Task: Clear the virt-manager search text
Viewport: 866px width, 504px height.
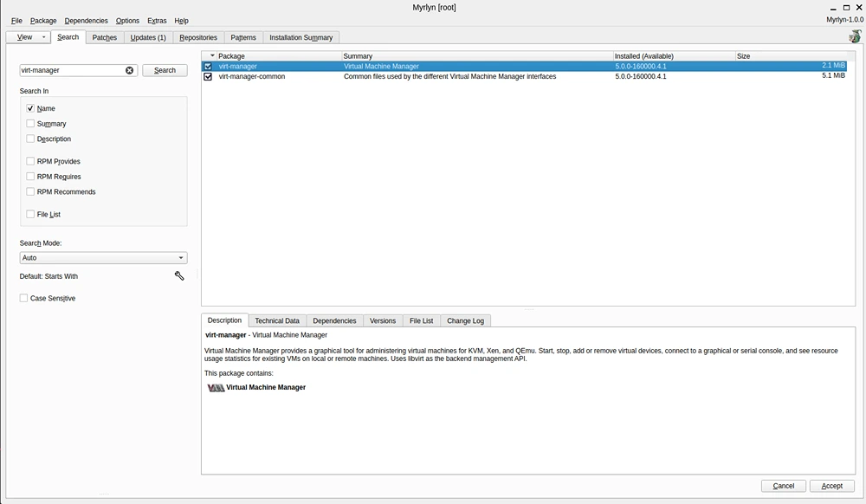Action: pyautogui.click(x=129, y=70)
